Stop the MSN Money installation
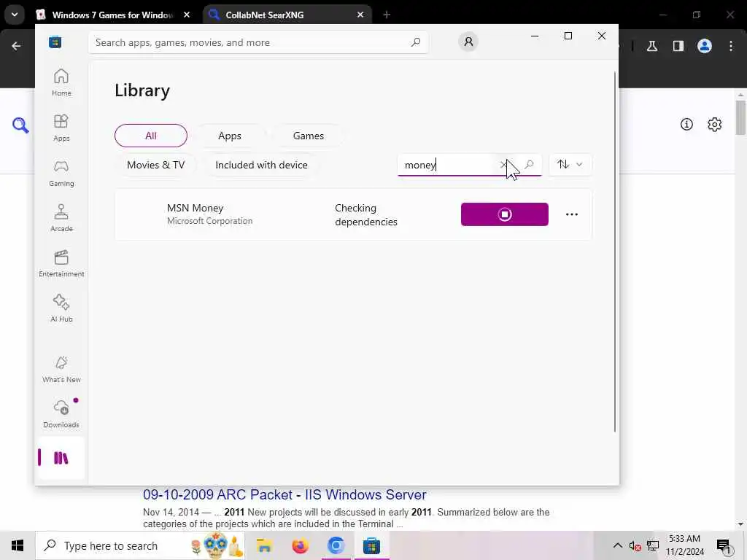 pos(505,214)
